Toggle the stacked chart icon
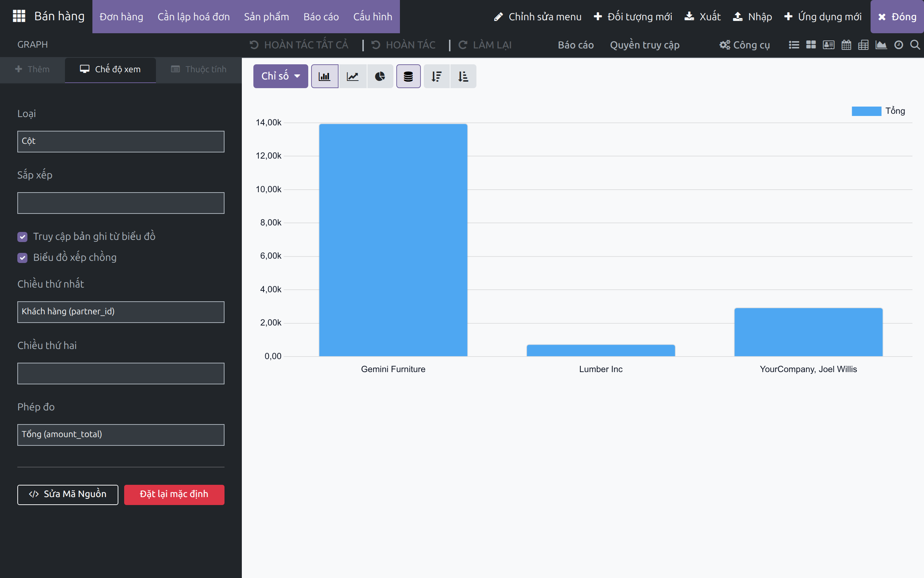Viewport: 924px width, 578px height. 408,77
